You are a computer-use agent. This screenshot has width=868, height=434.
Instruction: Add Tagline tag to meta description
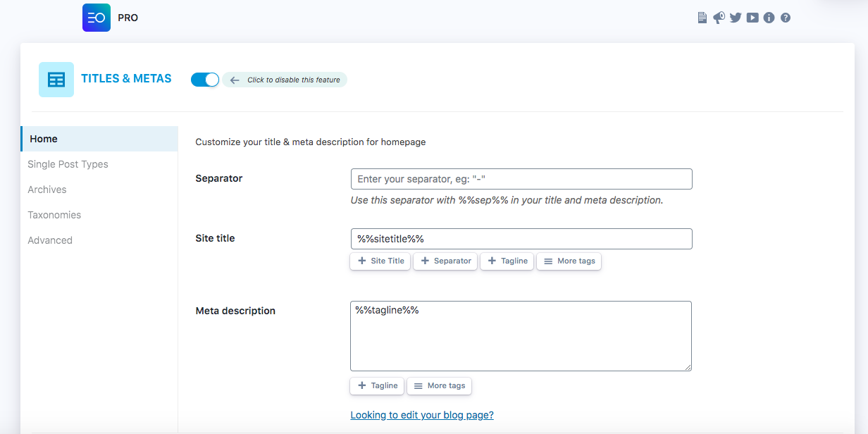pyautogui.click(x=377, y=385)
